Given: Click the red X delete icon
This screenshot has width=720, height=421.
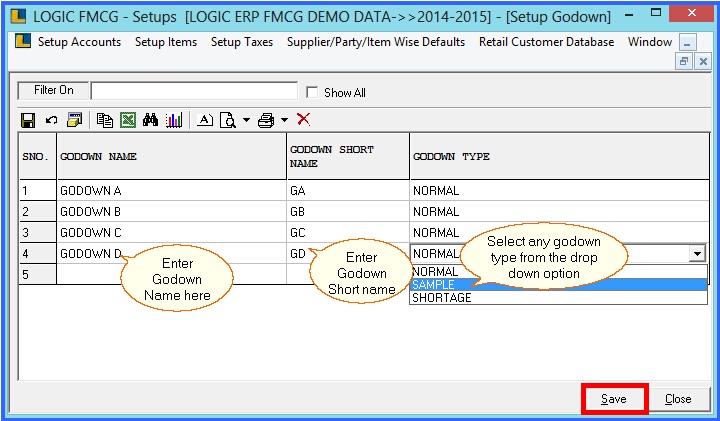Looking at the screenshot, I should click(x=303, y=120).
